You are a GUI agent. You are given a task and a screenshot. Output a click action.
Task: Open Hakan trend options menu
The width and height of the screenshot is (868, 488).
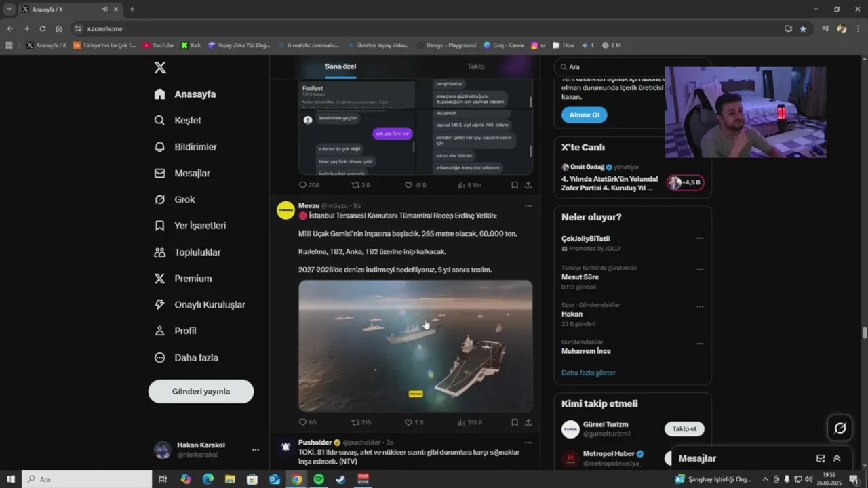point(700,306)
